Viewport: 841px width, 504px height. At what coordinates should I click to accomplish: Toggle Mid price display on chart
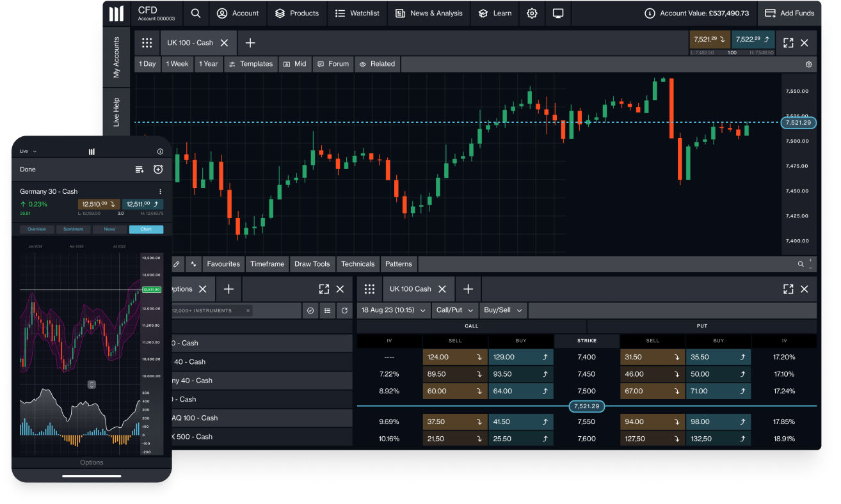point(294,64)
